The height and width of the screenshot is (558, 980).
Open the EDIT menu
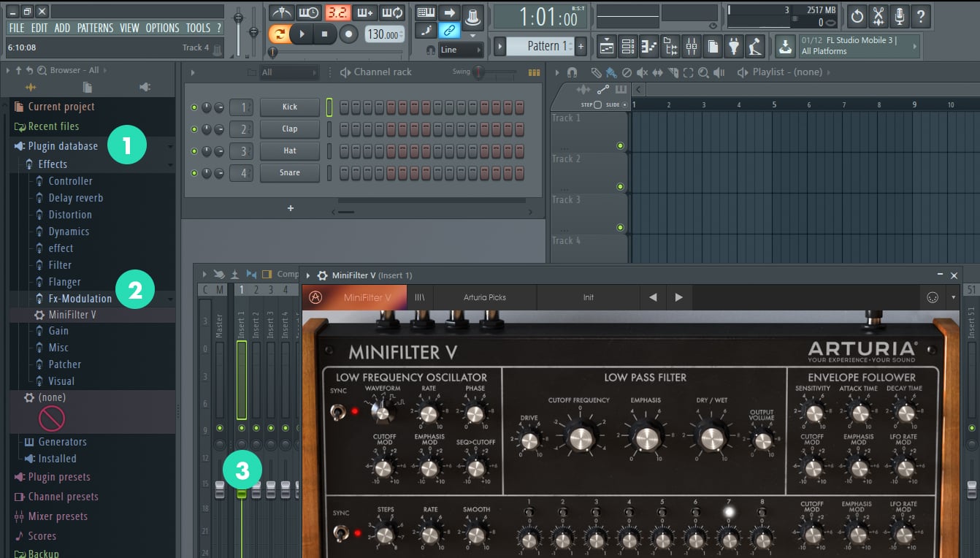39,28
